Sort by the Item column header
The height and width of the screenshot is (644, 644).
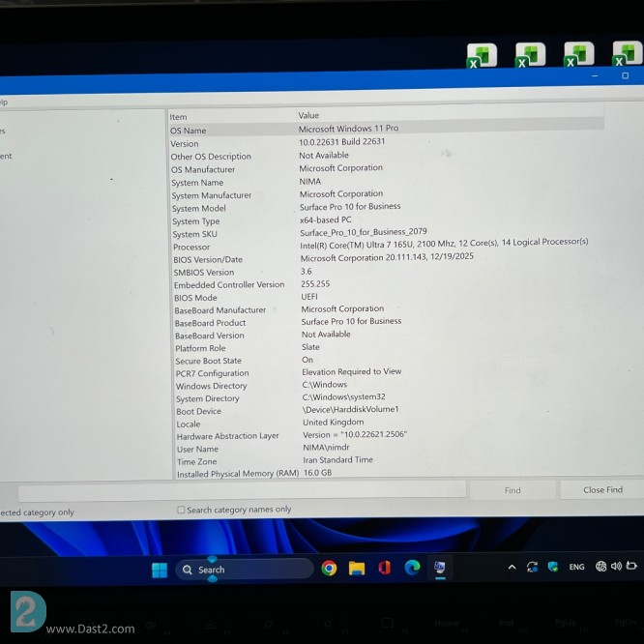coord(232,117)
